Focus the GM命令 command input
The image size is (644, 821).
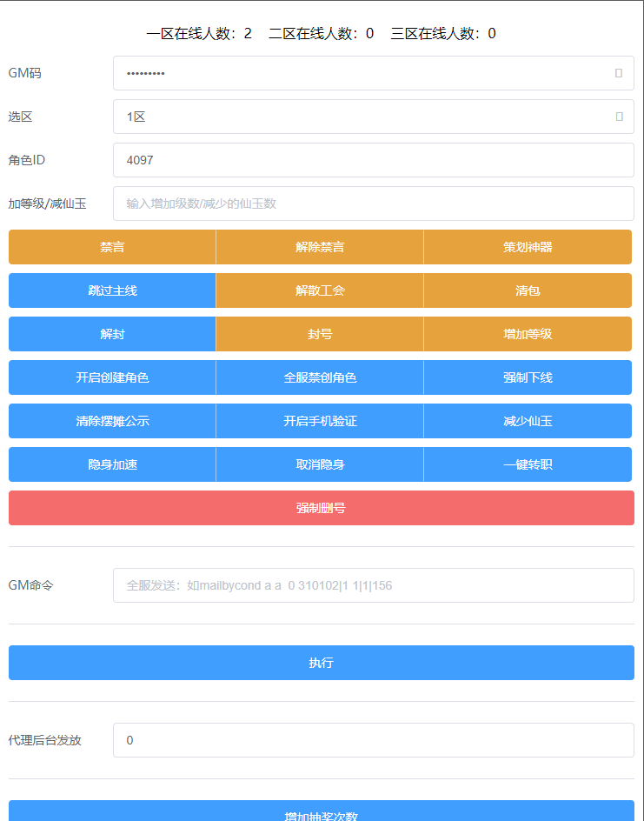tap(373, 585)
